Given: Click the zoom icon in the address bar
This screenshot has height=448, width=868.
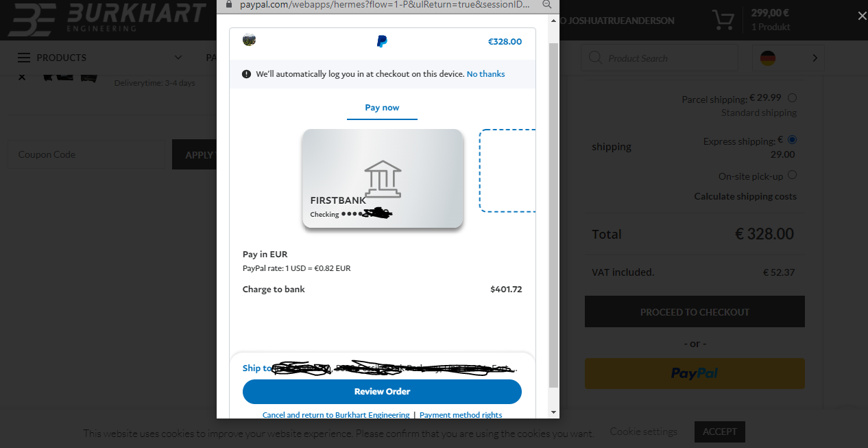Looking at the screenshot, I should (x=546, y=4).
